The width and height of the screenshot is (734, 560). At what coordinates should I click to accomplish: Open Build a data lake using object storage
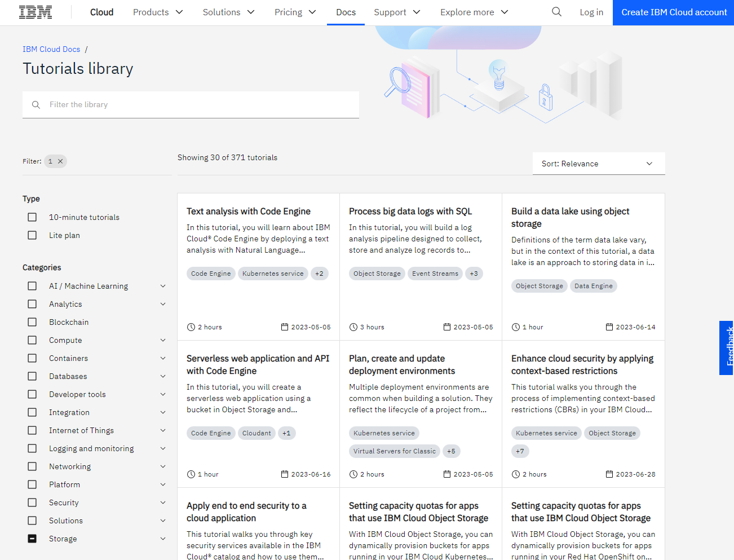571,218
